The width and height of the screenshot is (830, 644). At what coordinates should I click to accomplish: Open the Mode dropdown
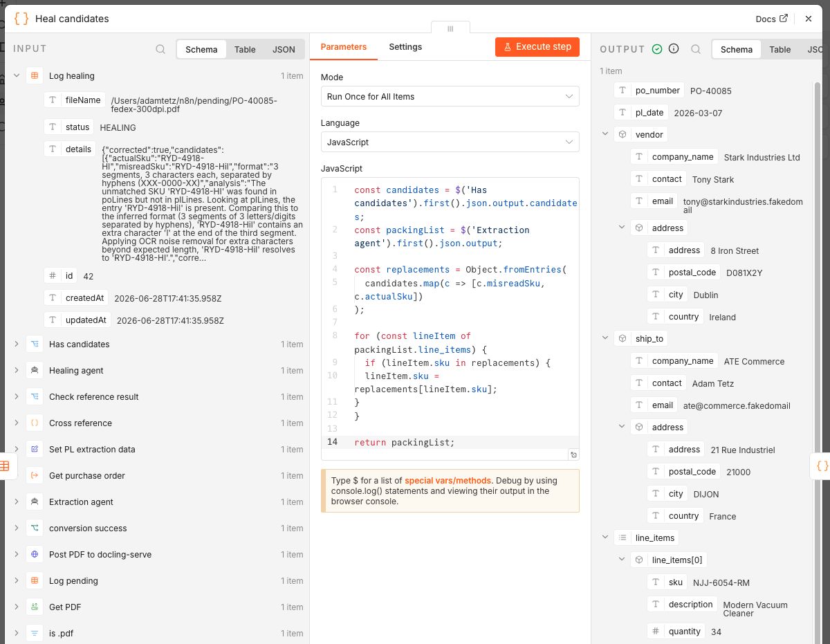[450, 97]
